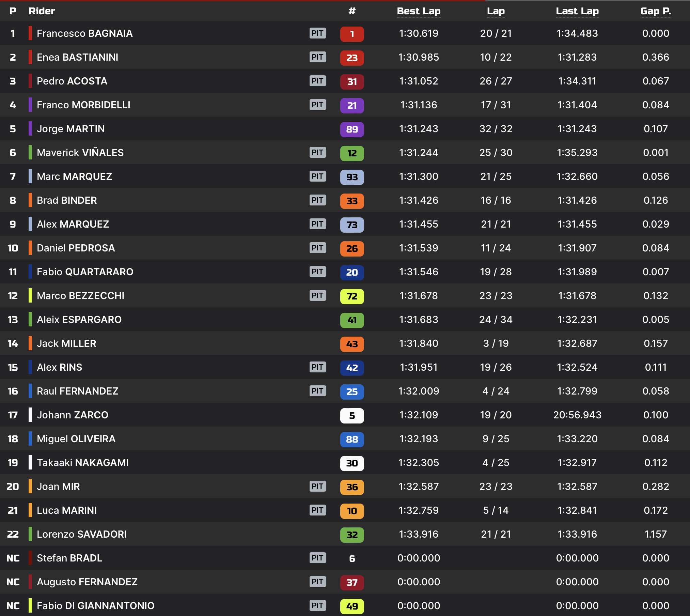Select rider name Fabio QUARTARARO
Viewport: 690px width, 616px height.
pyautogui.click(x=85, y=272)
